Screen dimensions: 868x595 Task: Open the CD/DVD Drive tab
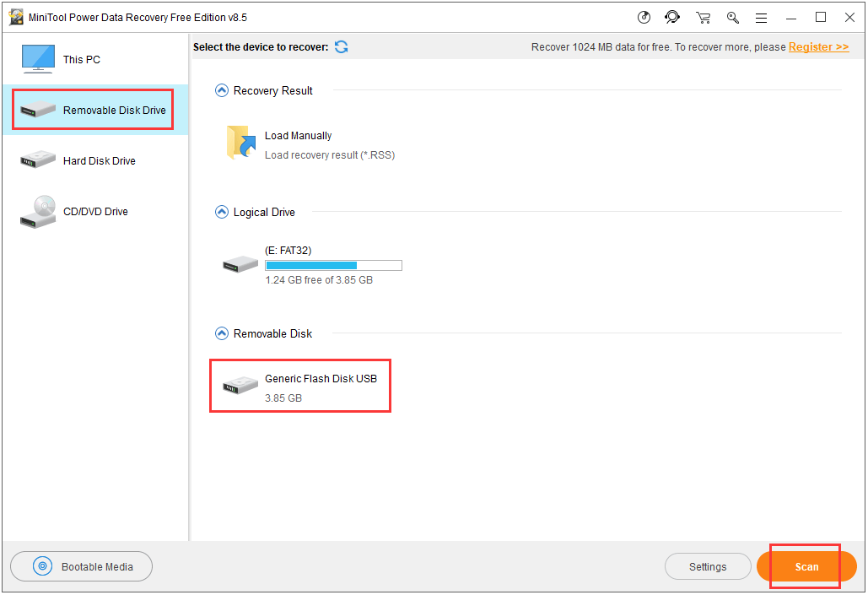click(94, 212)
